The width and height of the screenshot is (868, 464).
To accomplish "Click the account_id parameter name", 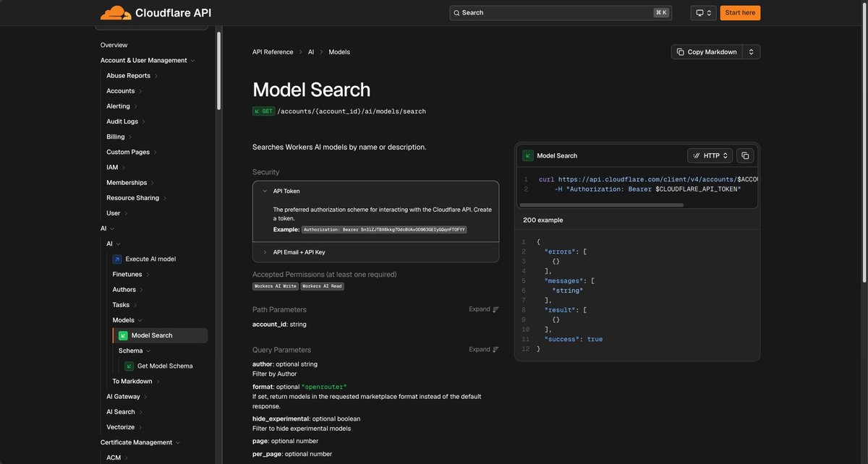I will pyautogui.click(x=269, y=324).
